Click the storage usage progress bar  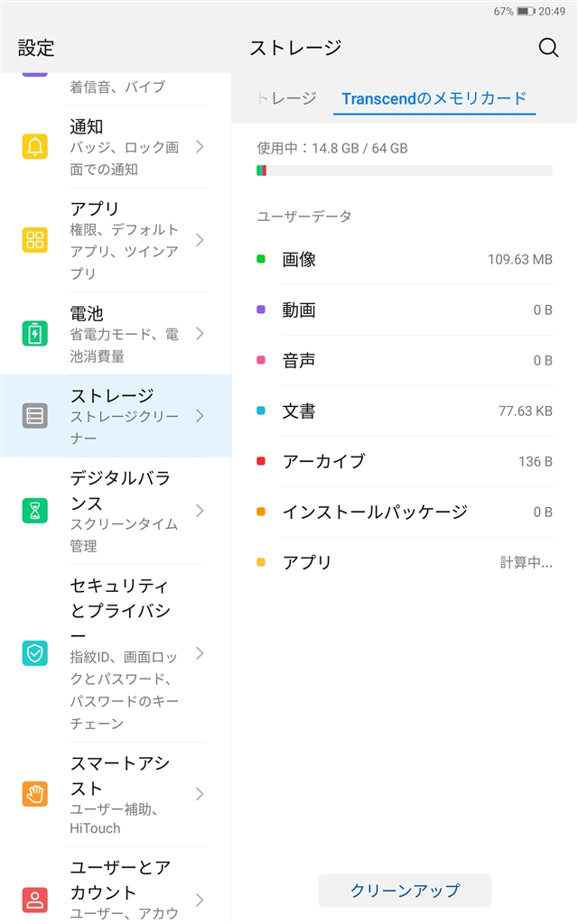405,171
